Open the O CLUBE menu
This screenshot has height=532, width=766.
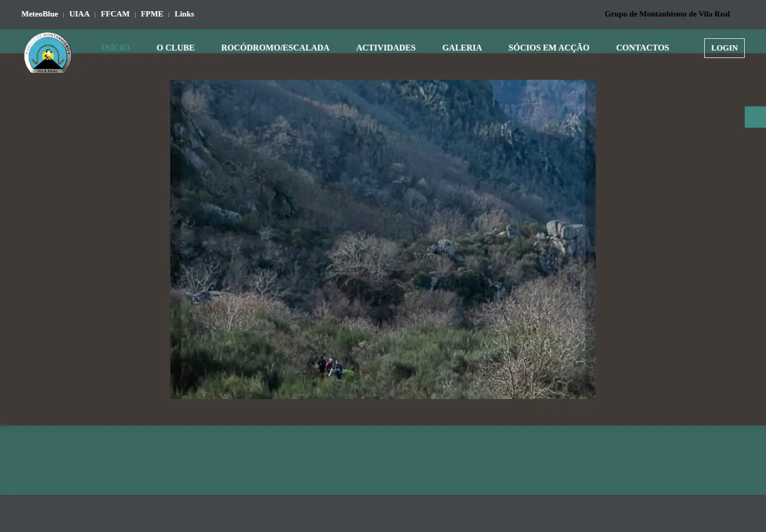tap(176, 48)
